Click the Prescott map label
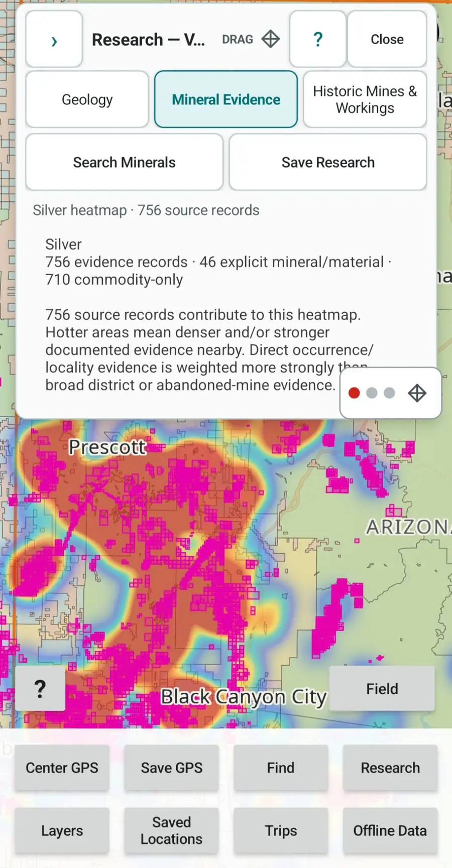The image size is (452, 868). 107,447
